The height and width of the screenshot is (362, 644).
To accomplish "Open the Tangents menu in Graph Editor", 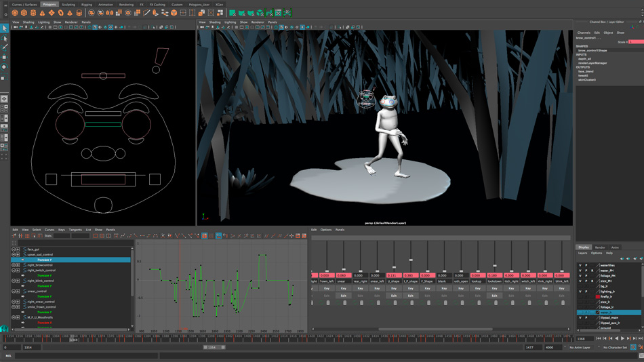I will 75,230.
